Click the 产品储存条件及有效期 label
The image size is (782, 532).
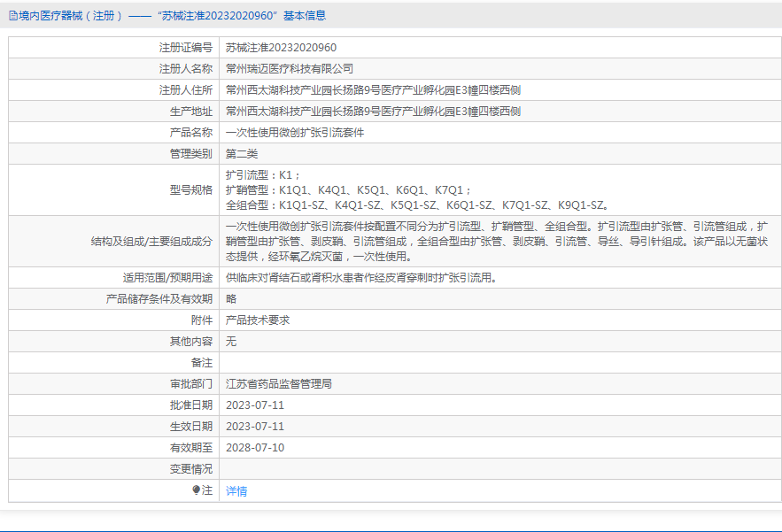coord(159,299)
